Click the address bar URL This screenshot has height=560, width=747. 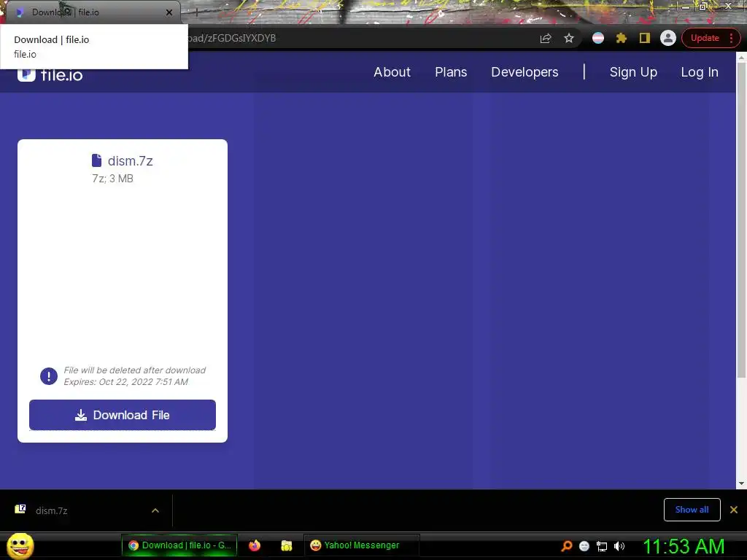pos(232,38)
